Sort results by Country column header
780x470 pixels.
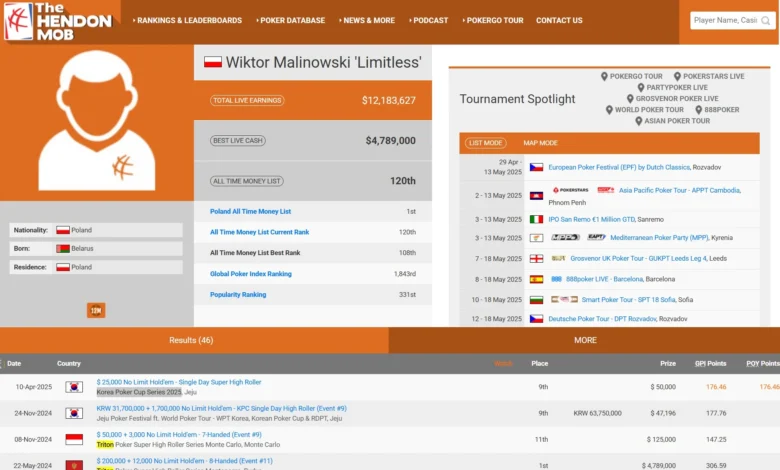point(69,364)
